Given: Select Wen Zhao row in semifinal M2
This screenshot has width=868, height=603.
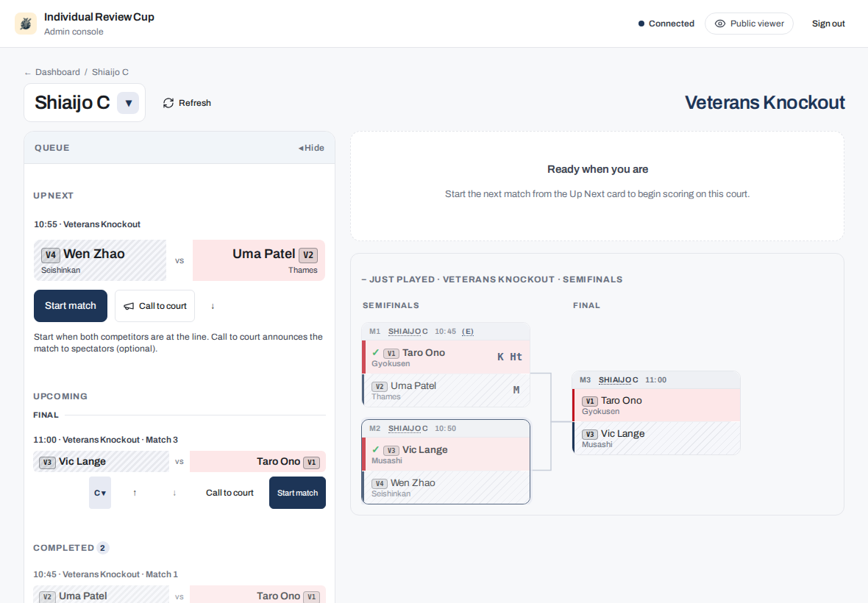Looking at the screenshot, I should pos(447,488).
